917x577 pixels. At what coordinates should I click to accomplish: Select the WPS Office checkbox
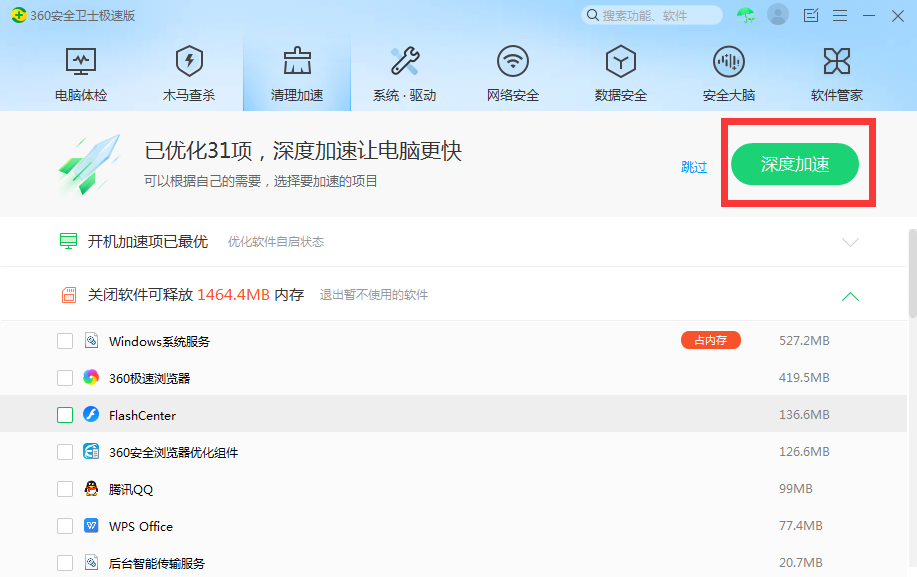point(65,526)
